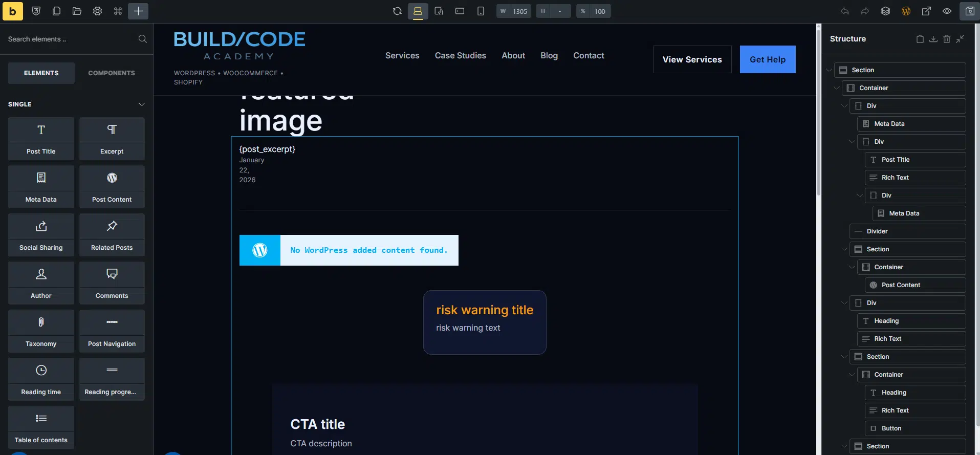Open builder settings gear icon
The width and height of the screenshot is (980, 455).
click(x=97, y=11)
